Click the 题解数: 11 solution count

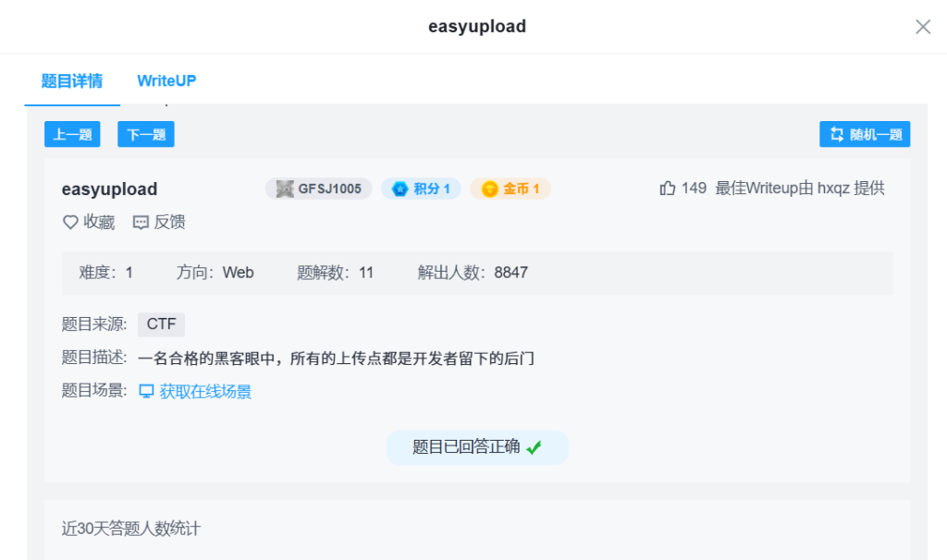335,273
